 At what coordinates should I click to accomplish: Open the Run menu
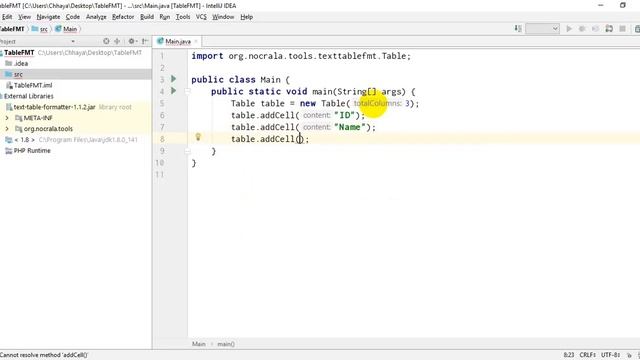click(164, 17)
